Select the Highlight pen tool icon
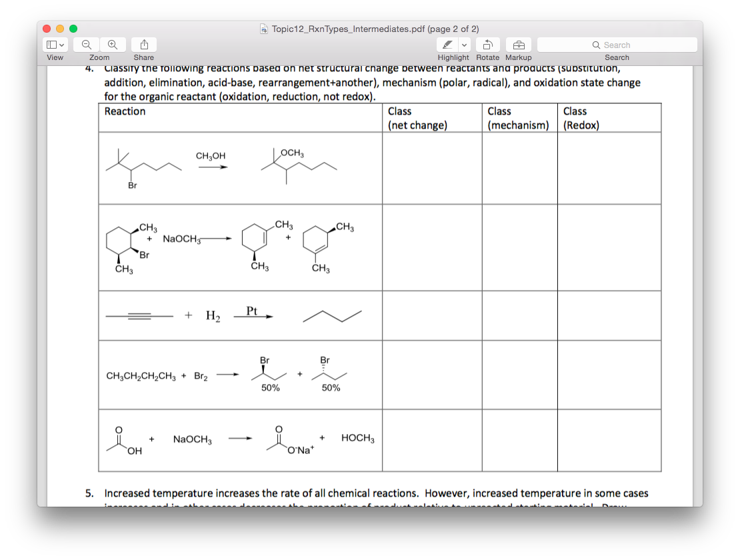The image size is (740, 560). [x=445, y=44]
